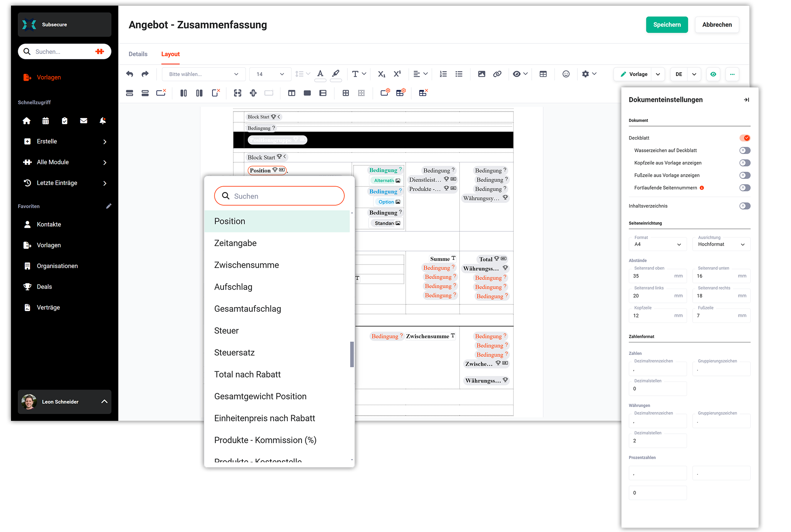Expand the Vorlage button arrow

pos(658,74)
